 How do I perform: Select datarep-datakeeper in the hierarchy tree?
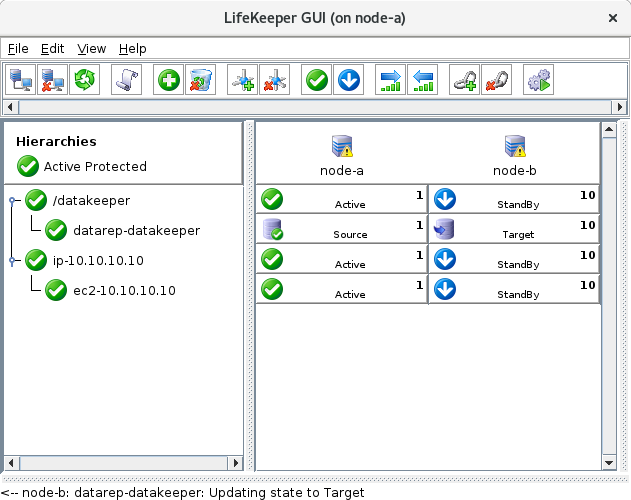coord(136,231)
